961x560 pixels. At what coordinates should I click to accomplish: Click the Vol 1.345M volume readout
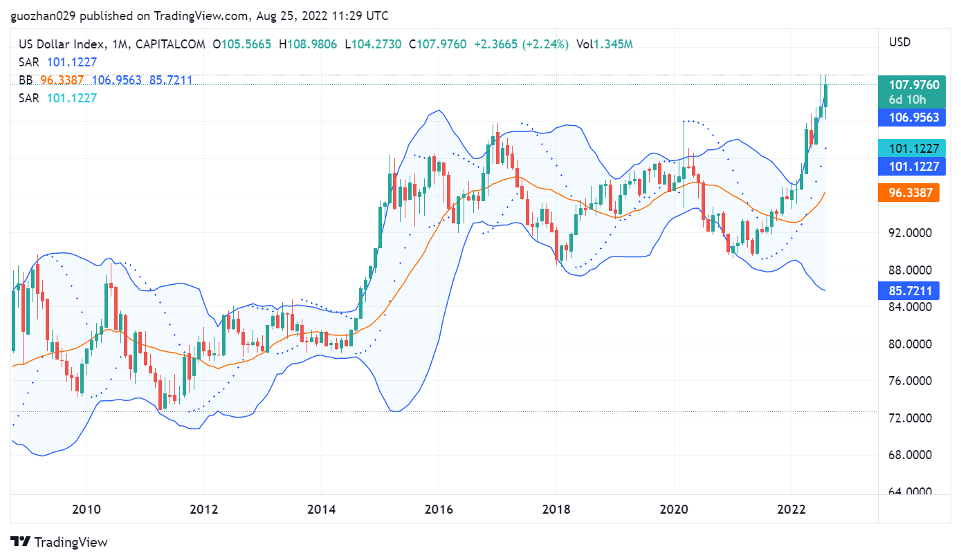coord(605,44)
